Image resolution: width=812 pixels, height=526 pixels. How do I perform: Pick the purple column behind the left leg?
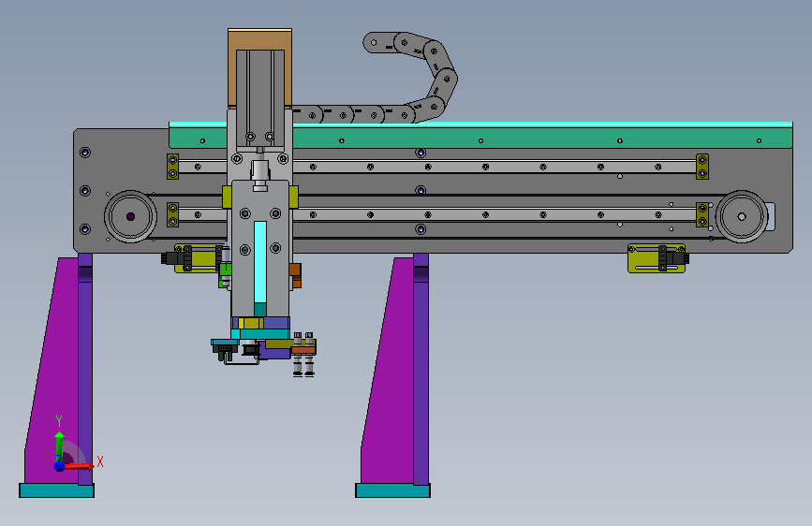click(85, 369)
